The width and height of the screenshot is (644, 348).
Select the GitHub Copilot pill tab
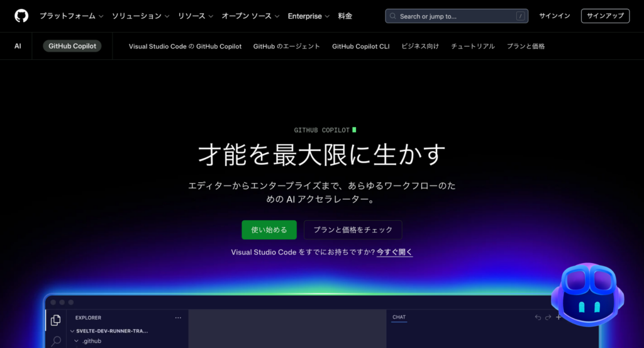(72, 46)
